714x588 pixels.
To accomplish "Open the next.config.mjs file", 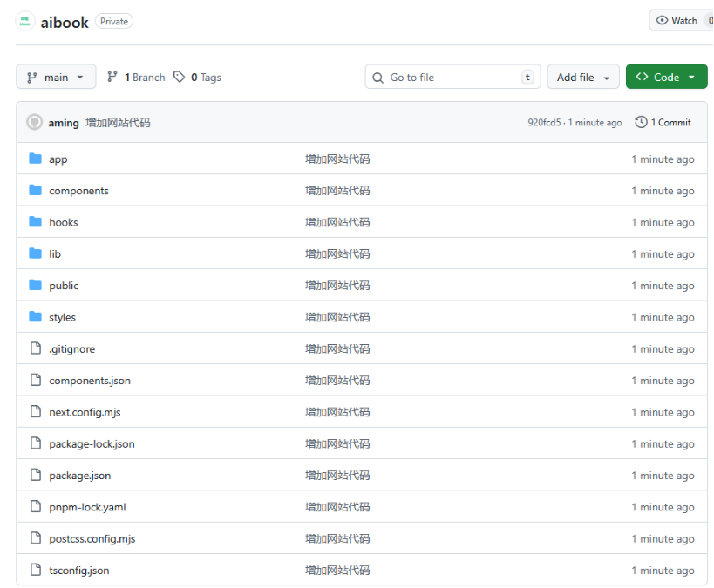I will click(x=85, y=412).
